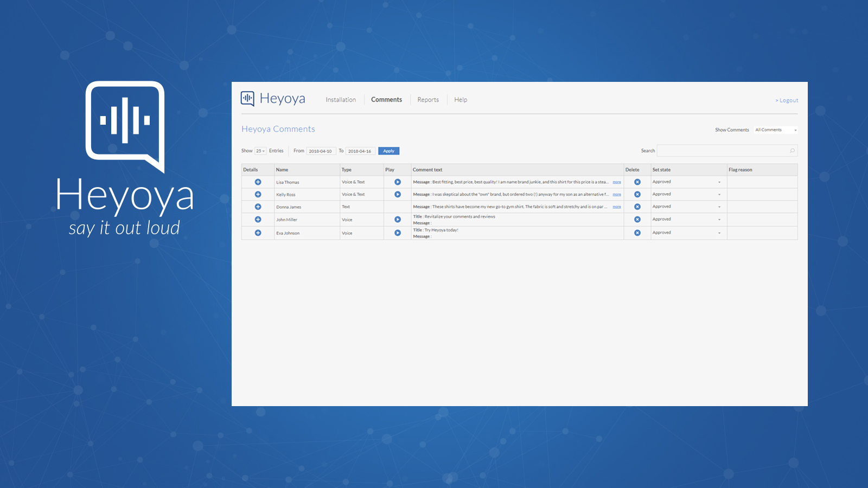Open the Show Comments filter dropdown
This screenshot has width=868, height=488.
pos(776,130)
